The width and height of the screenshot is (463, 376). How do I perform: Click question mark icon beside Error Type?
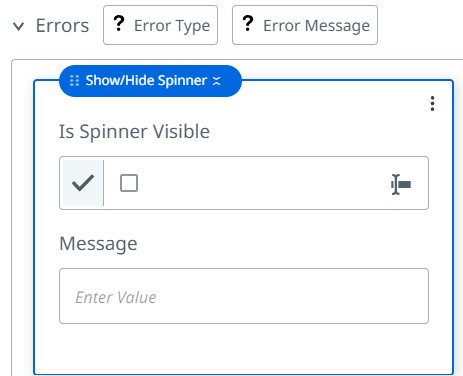[119, 24]
